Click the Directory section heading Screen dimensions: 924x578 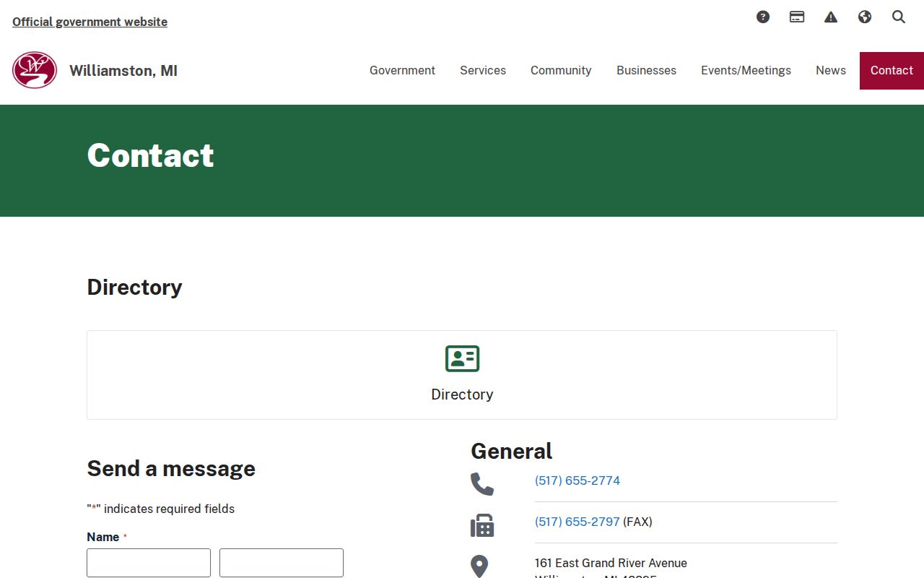134,287
